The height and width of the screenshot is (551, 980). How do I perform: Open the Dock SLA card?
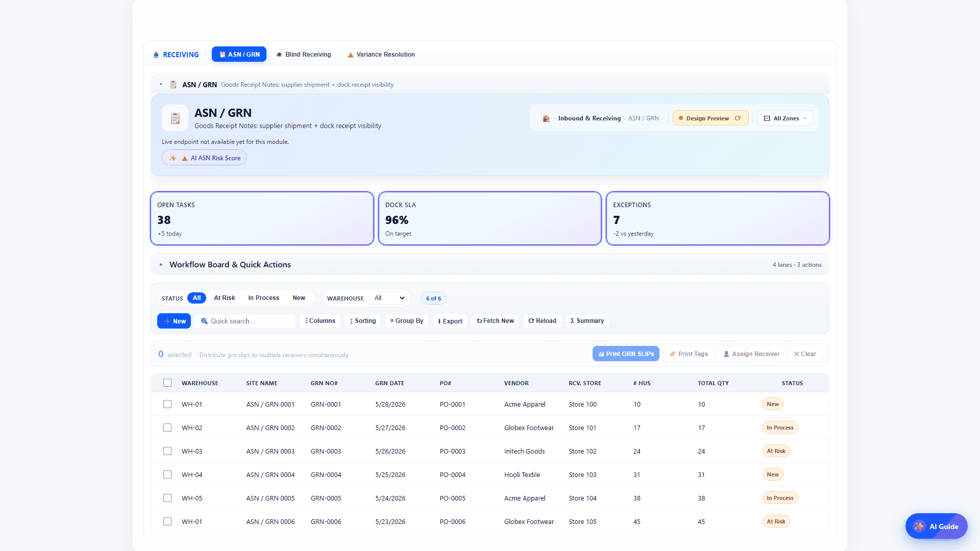coord(490,218)
